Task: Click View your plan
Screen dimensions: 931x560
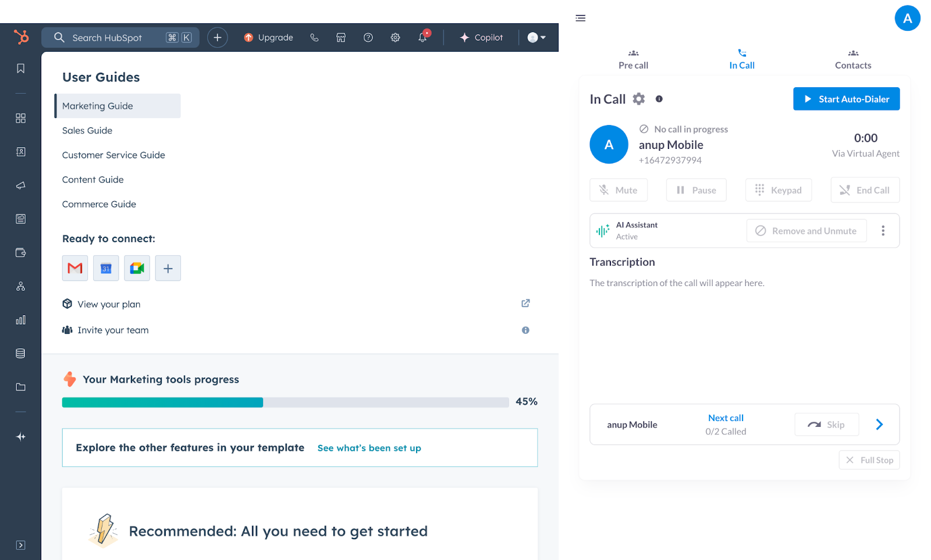Action: pos(109,304)
